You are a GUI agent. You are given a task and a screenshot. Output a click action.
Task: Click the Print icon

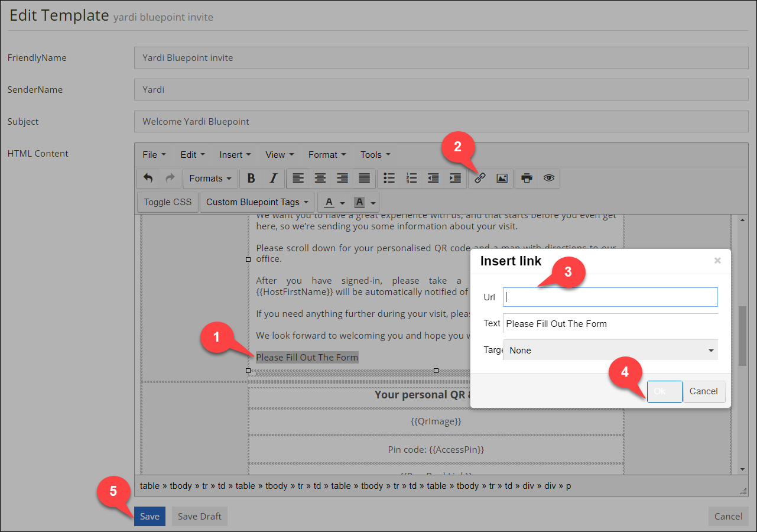[527, 178]
